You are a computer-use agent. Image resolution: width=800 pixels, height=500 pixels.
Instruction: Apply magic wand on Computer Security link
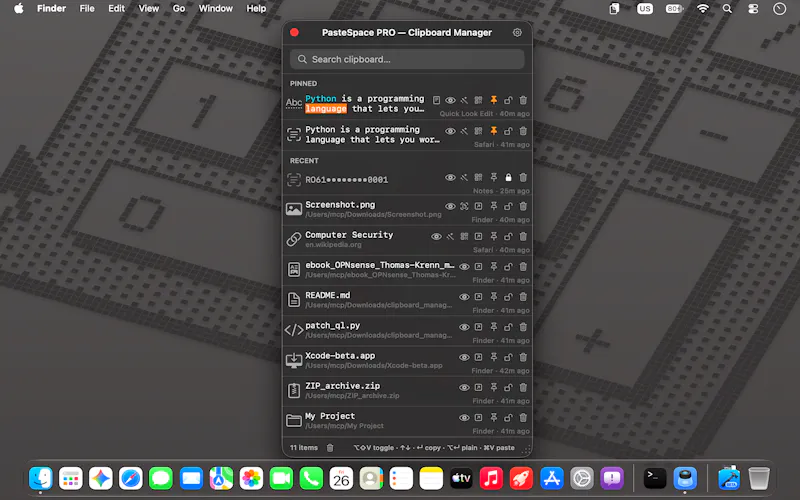(450, 237)
